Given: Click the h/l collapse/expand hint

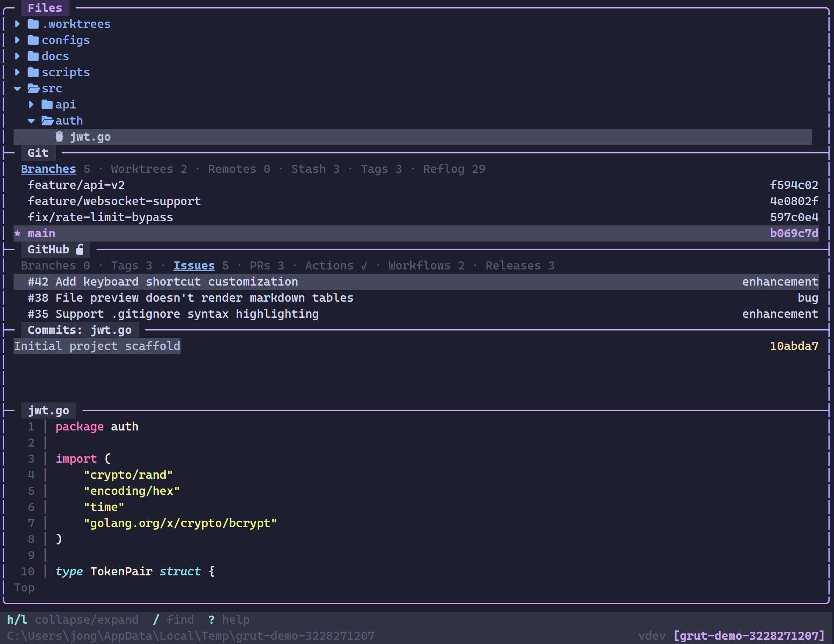Looking at the screenshot, I should click(x=72, y=620).
